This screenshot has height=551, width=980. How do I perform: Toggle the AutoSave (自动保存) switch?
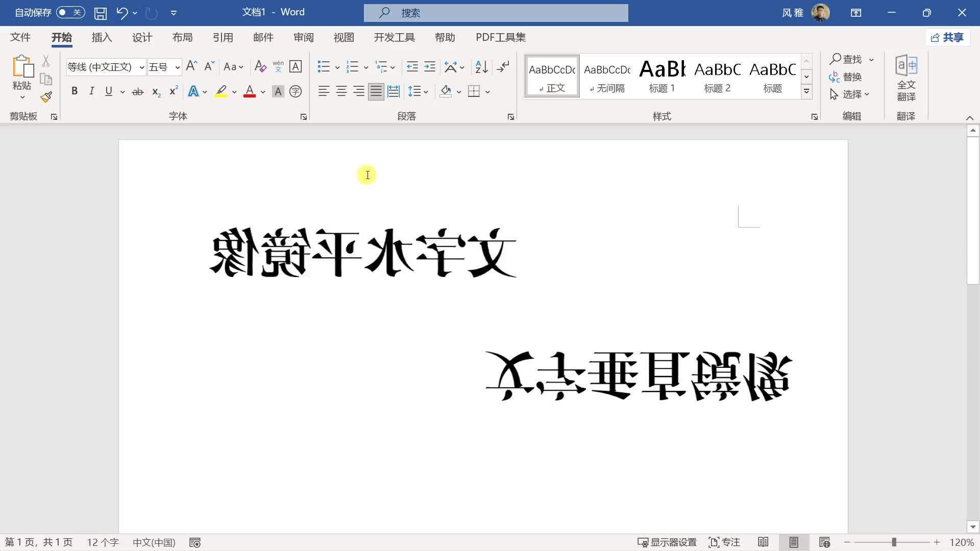point(70,12)
